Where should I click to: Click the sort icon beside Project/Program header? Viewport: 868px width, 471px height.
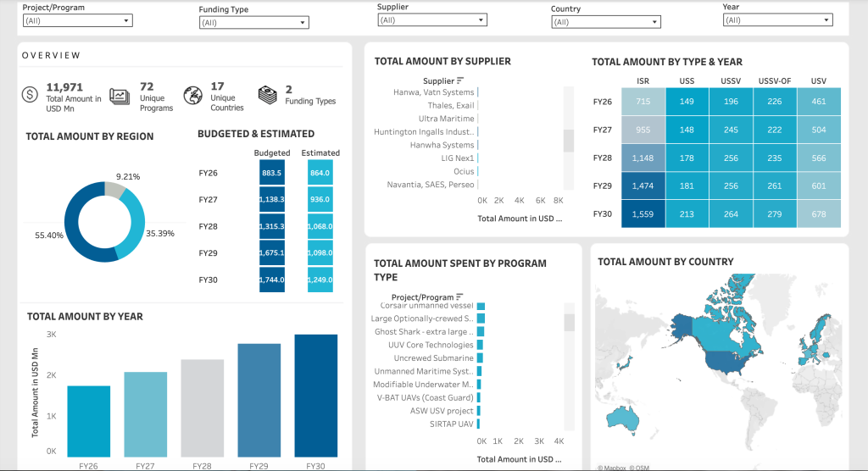(x=460, y=296)
